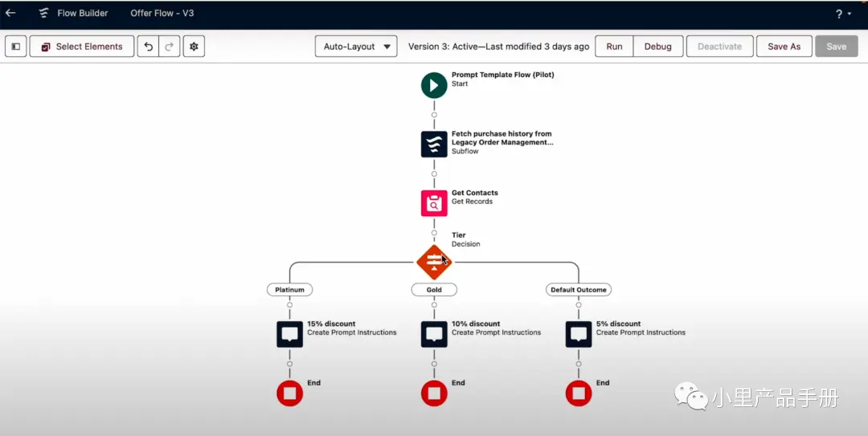
Task: Add element between subflow and Get Contacts
Action: click(x=434, y=173)
